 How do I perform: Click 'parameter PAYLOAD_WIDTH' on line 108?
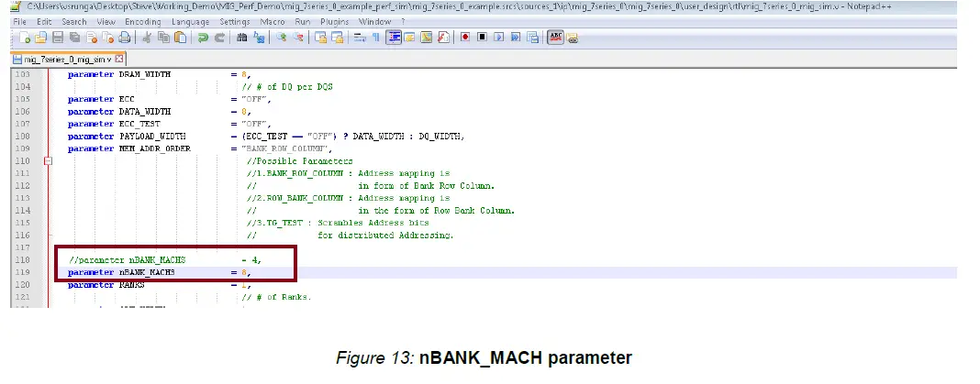click(x=127, y=137)
